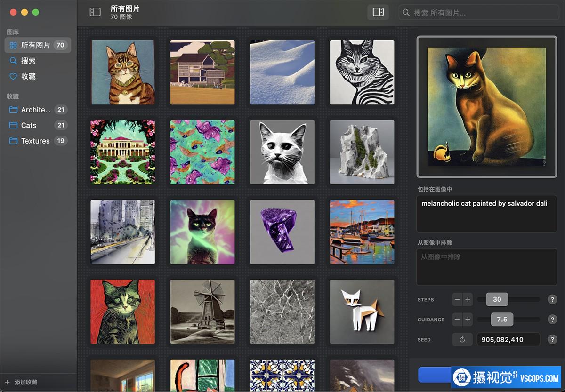Click the Guidance slider handle at 7.5
This screenshot has height=392, width=565.
[502, 320]
